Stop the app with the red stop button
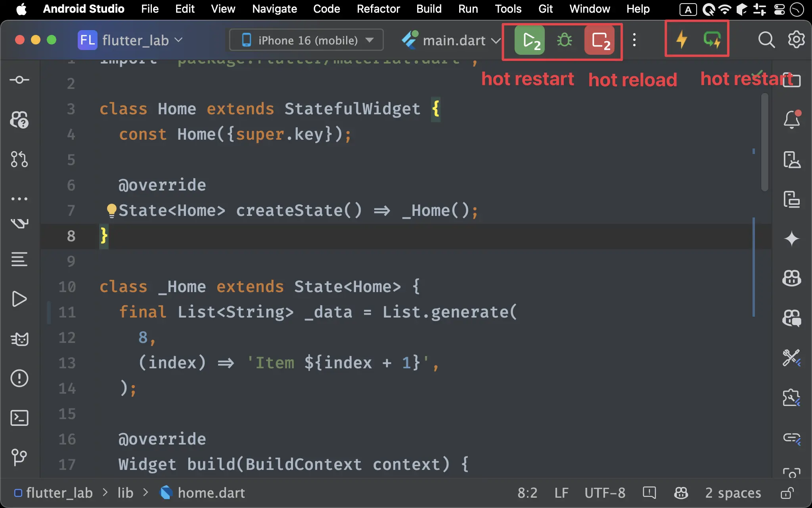The image size is (812, 508). (599, 40)
